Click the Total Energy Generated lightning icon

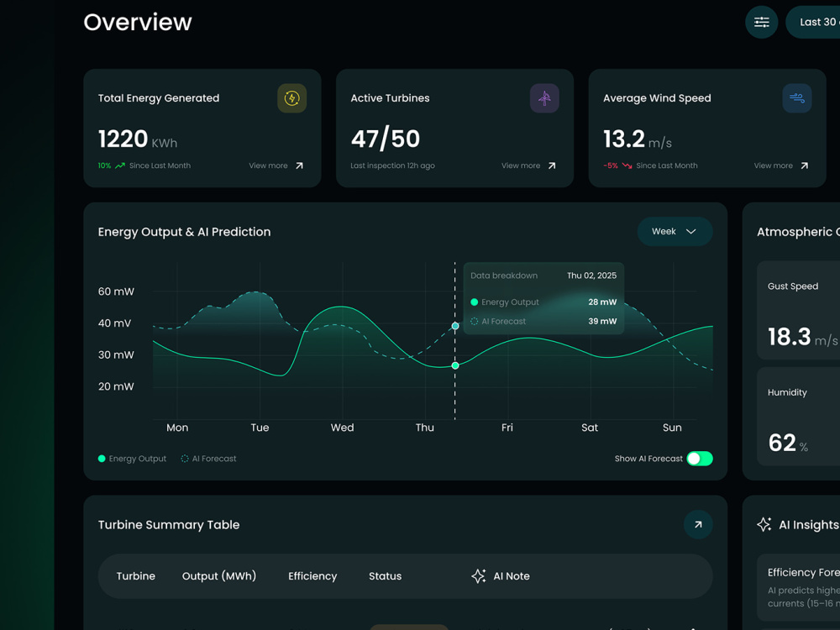coord(292,98)
